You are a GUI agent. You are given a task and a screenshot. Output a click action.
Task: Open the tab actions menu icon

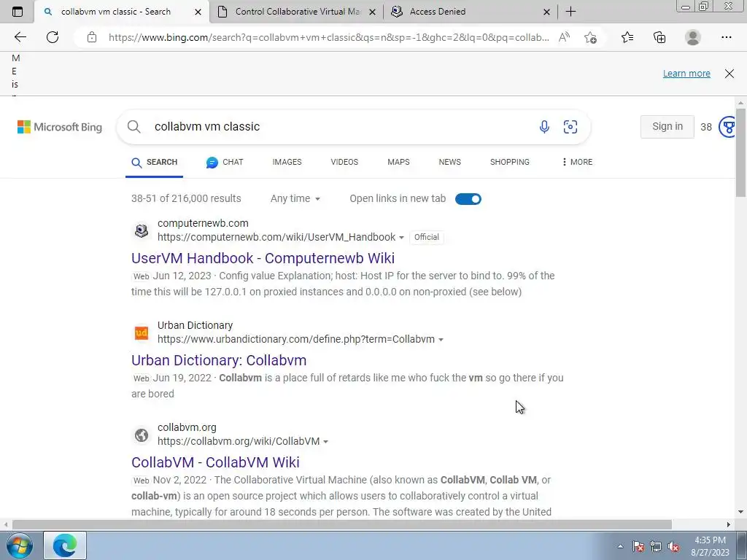pos(18,12)
